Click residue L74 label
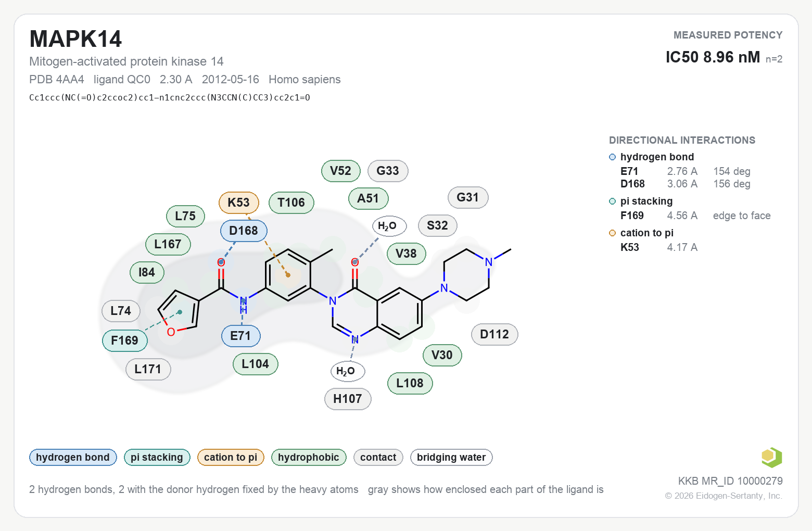Viewport: 812px width, 531px height. point(121,311)
